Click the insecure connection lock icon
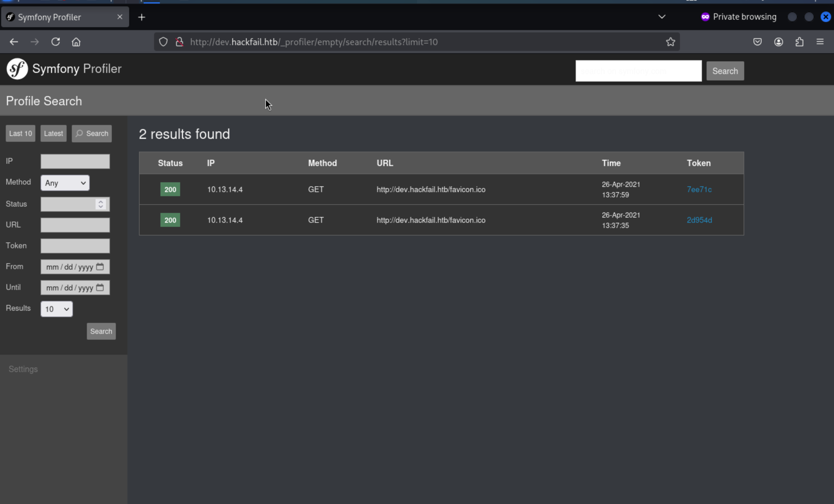The width and height of the screenshot is (834, 504). pyautogui.click(x=179, y=42)
